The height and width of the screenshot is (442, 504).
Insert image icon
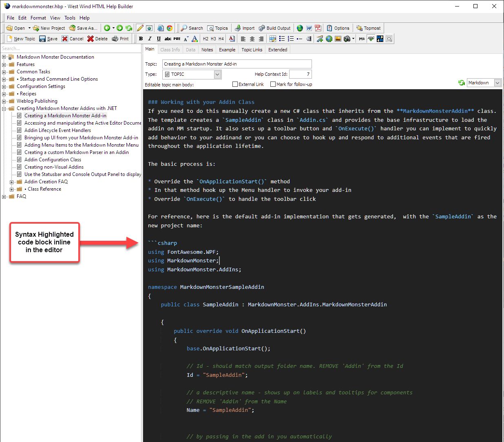pyautogui.click(x=338, y=39)
